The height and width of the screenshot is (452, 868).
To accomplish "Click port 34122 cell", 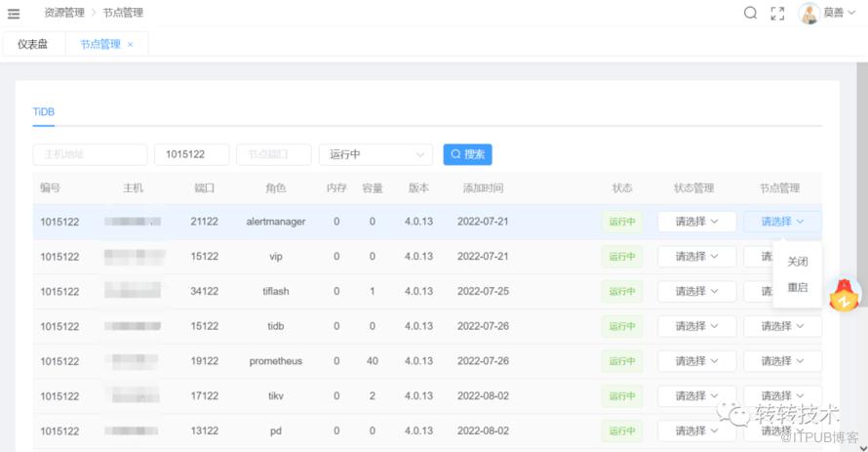I will point(204,291).
